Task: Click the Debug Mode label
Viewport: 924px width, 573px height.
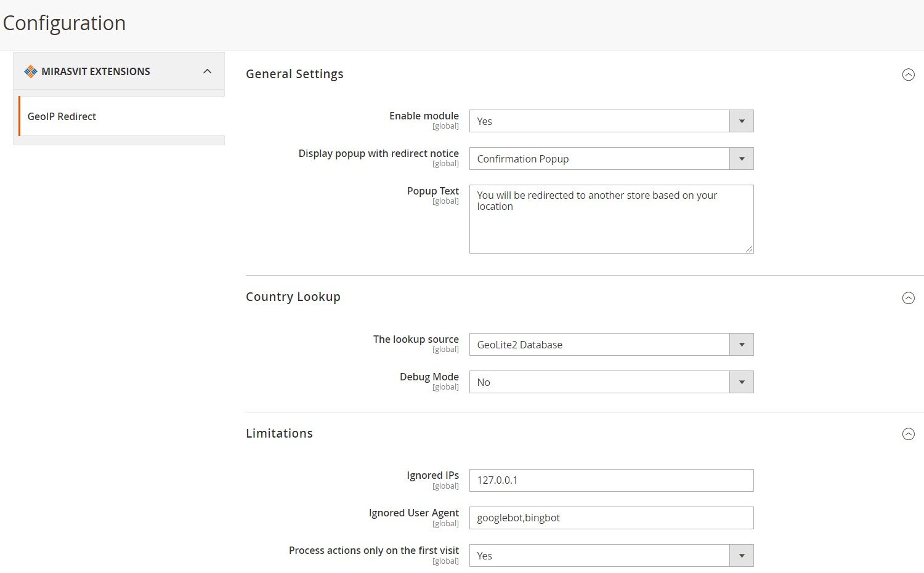Action: 429,377
